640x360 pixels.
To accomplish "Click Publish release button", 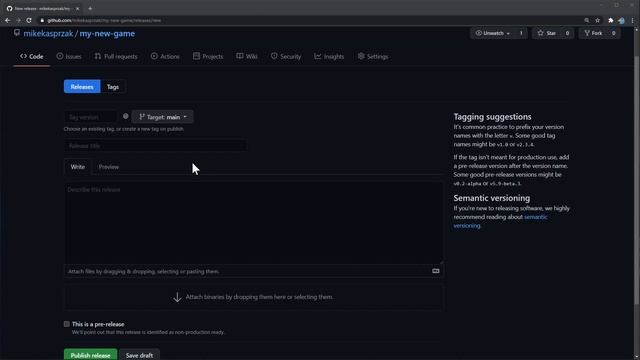I will (x=90, y=354).
